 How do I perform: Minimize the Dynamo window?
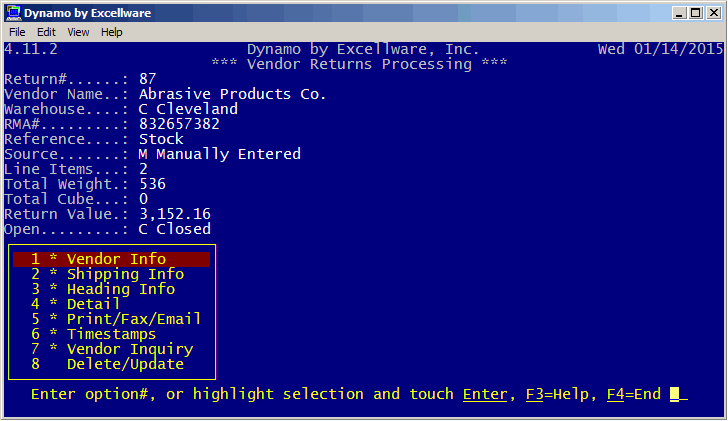(x=679, y=13)
